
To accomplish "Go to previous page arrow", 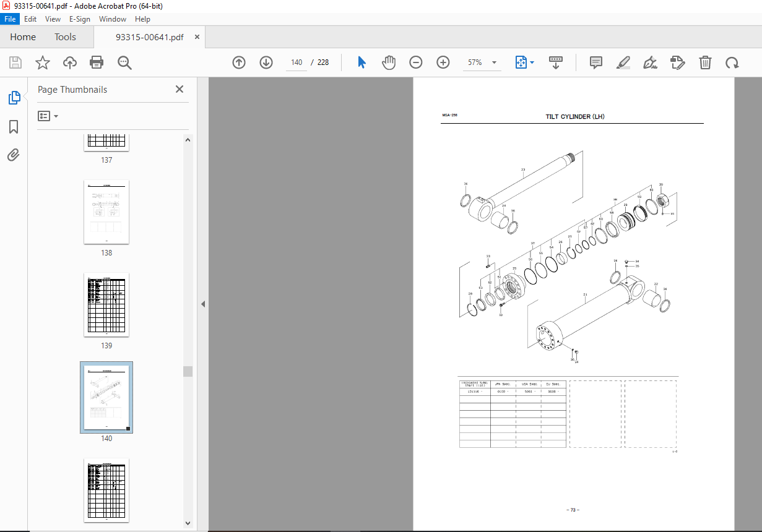I will pyautogui.click(x=239, y=62).
